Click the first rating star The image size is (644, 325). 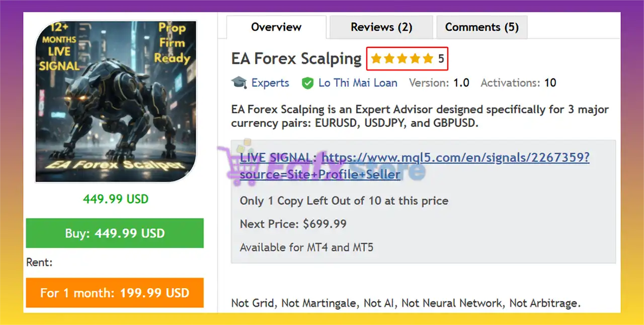click(376, 59)
